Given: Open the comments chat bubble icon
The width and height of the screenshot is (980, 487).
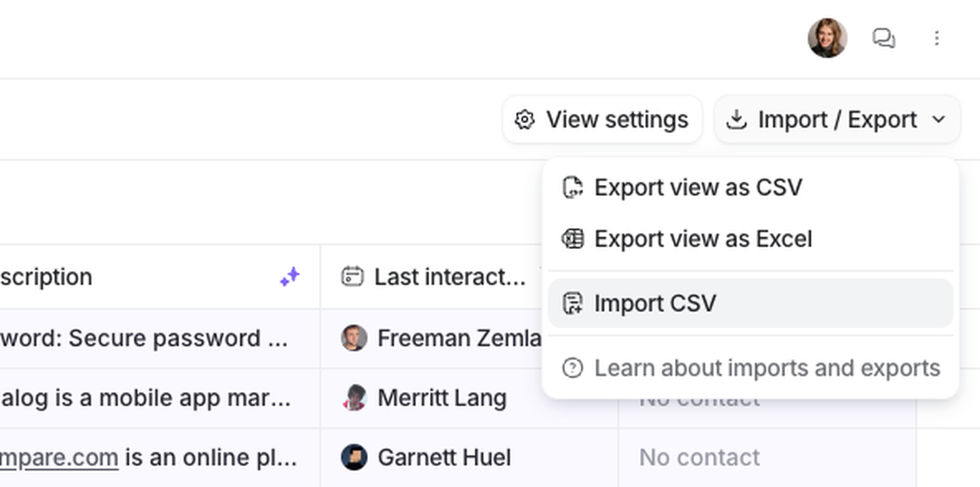Looking at the screenshot, I should (883, 38).
